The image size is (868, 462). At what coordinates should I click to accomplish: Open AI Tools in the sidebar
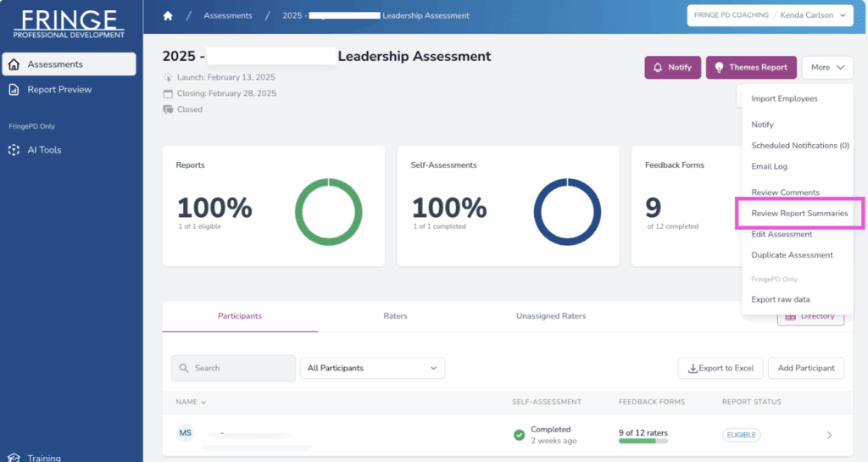[x=44, y=150]
